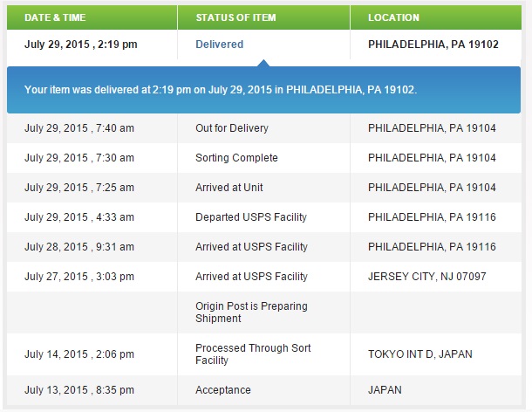Click the Delivered status link
This screenshot has height=412, width=532.
click(x=219, y=45)
